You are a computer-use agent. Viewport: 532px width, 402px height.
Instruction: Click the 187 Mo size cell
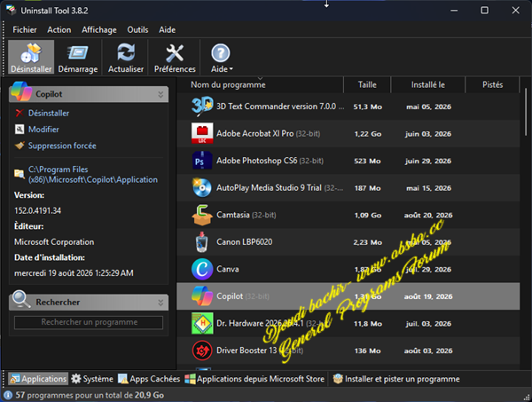coord(367,188)
